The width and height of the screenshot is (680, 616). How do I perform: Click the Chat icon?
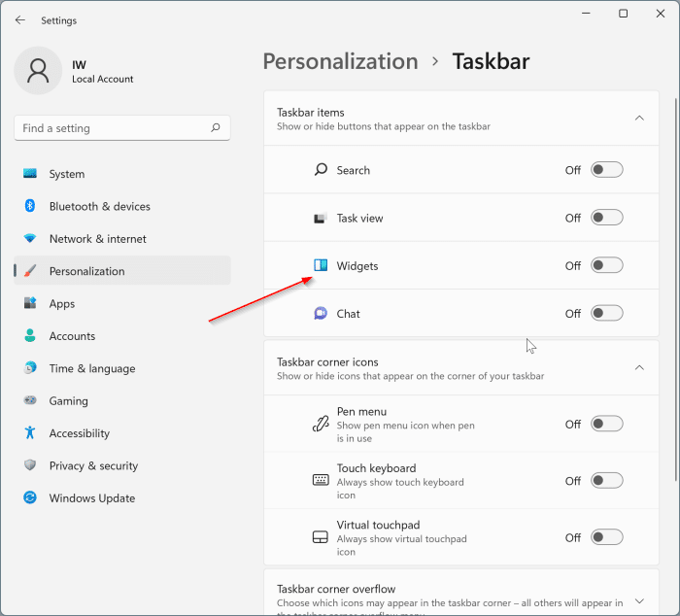point(321,313)
